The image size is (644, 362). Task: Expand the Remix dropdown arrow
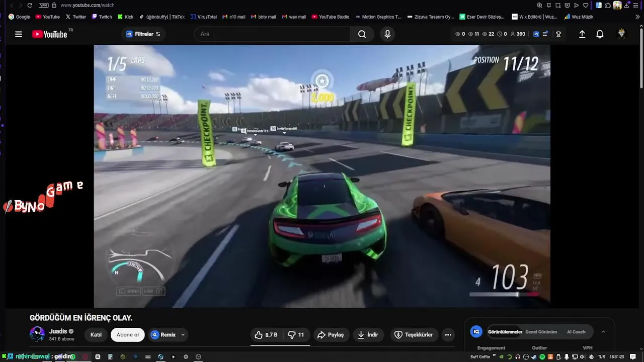(x=183, y=335)
